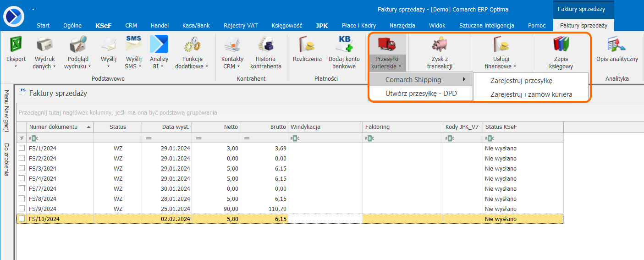Expand Kontakty CRM dropdown arrow
The image size is (644, 260).
pos(238,66)
